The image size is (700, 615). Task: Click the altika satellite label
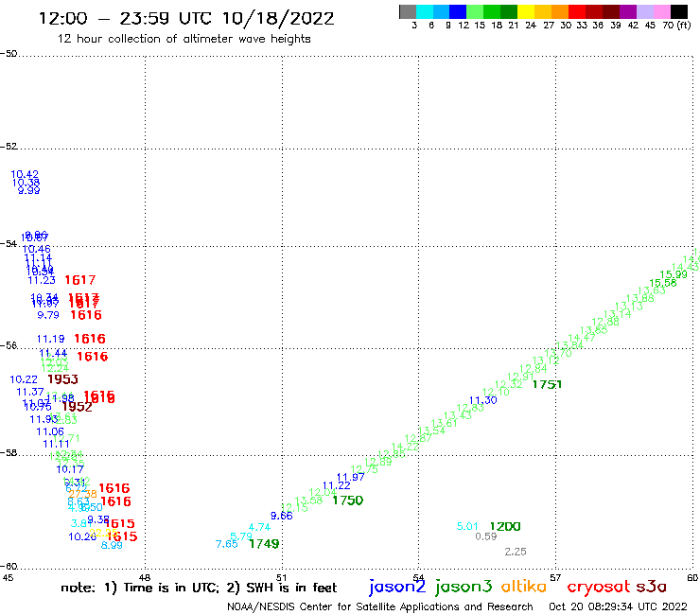[x=524, y=586]
